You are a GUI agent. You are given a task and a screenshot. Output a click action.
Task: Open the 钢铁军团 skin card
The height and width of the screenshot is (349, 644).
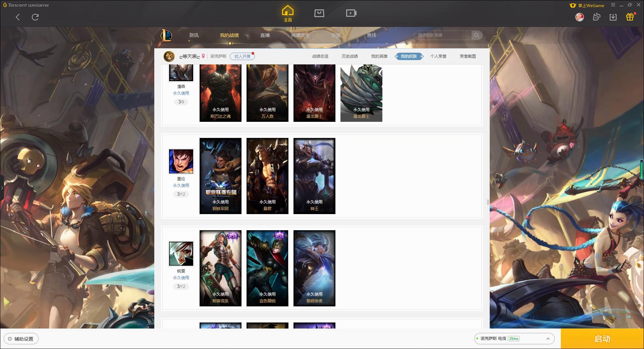220,176
